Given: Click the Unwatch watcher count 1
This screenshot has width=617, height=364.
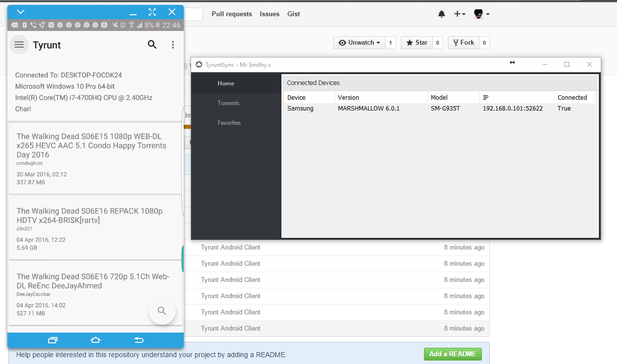Looking at the screenshot, I should pos(391,43).
